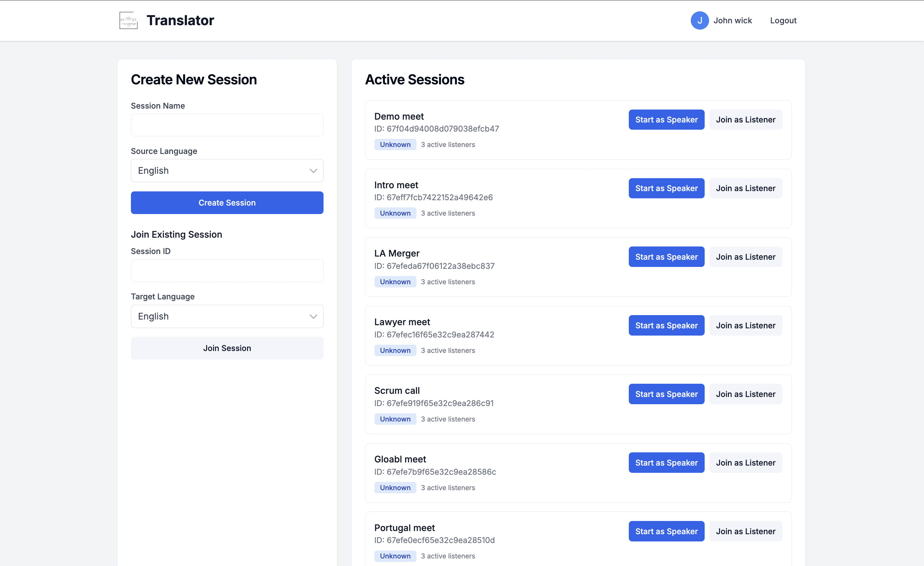924x566 pixels.
Task: Click the Target Language chevron arrow
Action: pos(313,316)
